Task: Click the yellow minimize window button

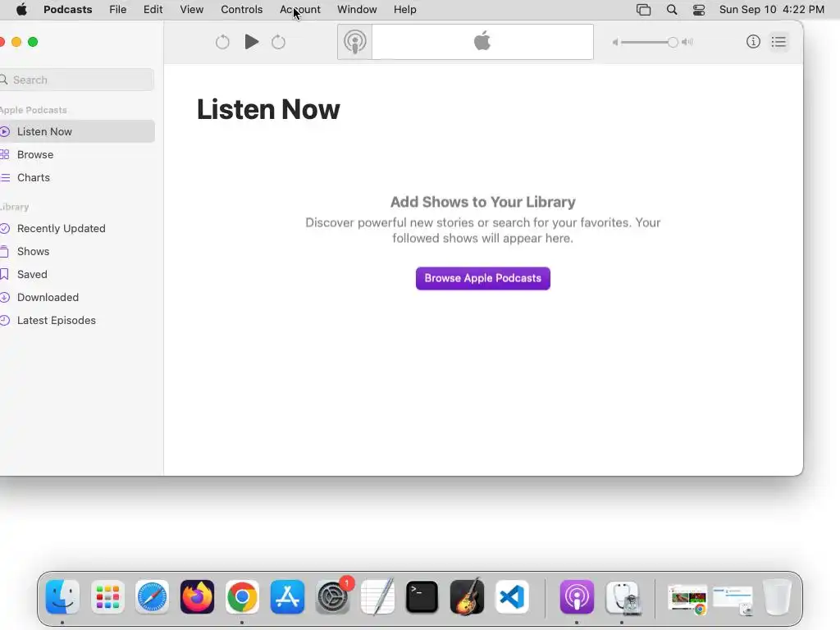Action: (16, 42)
